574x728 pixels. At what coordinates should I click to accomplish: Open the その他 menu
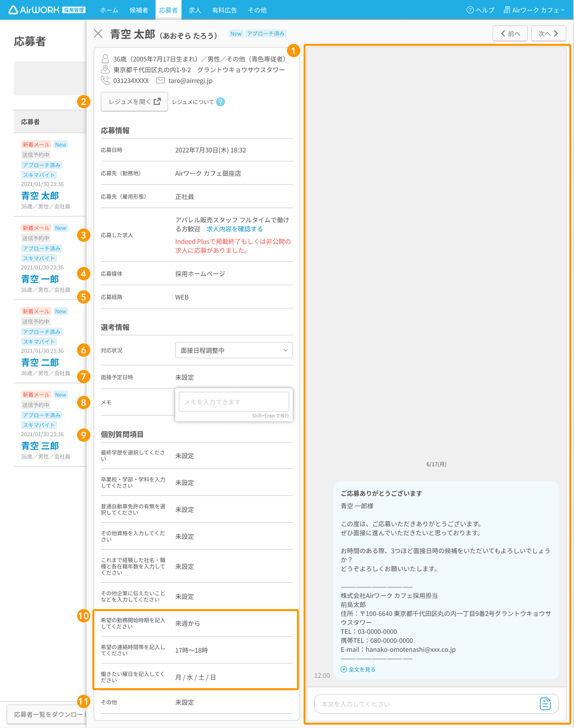click(x=257, y=10)
